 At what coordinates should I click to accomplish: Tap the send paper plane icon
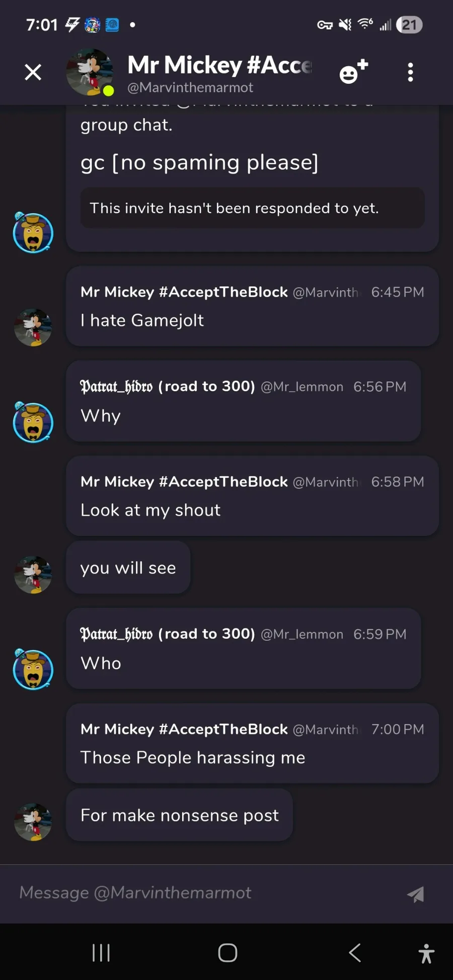[415, 894]
